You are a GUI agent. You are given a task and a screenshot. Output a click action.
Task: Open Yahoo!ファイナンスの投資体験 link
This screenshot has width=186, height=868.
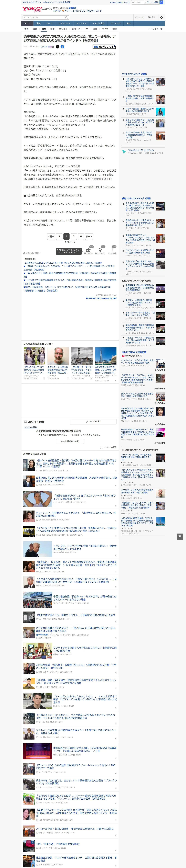pyautogui.click(x=56, y=2)
